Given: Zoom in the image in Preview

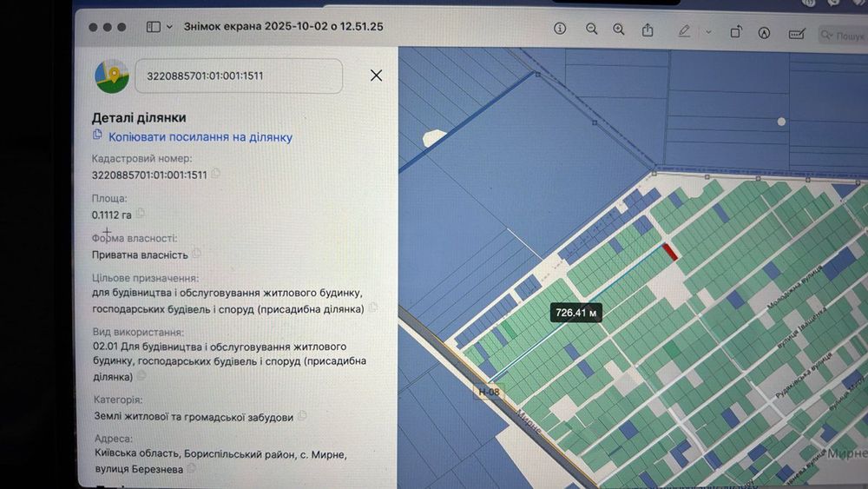Looking at the screenshot, I should click(x=618, y=30).
